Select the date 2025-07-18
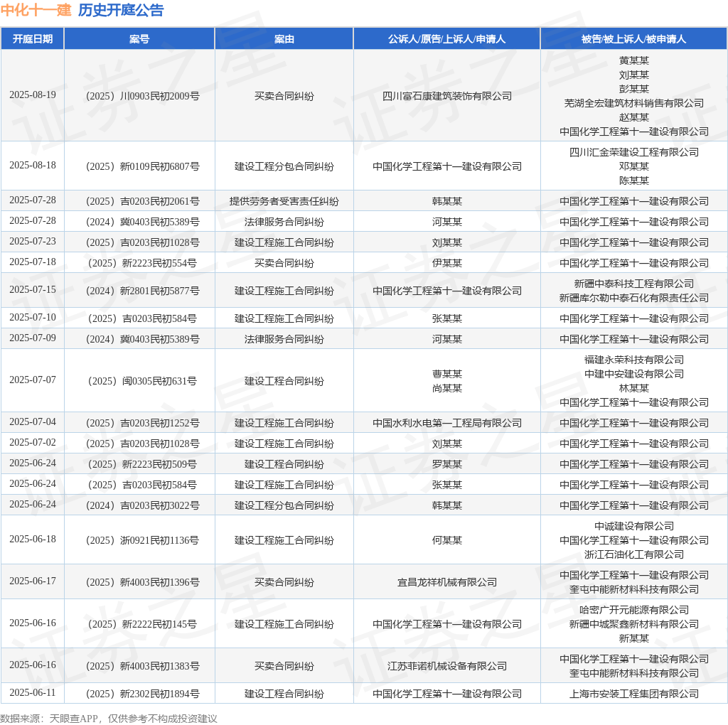The width and height of the screenshot is (728, 725). coord(33,262)
